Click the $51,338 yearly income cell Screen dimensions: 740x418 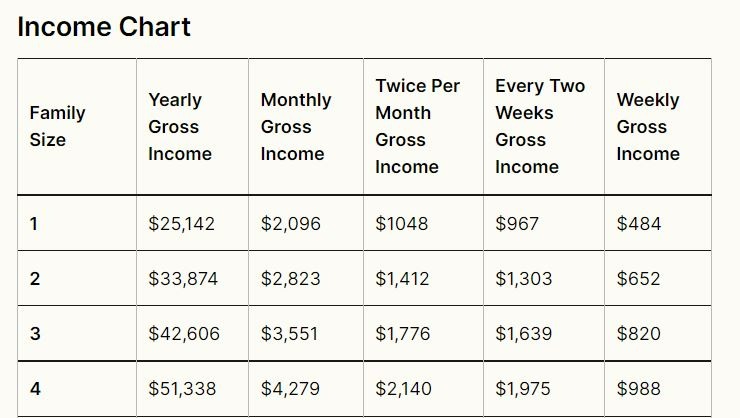[x=182, y=389]
